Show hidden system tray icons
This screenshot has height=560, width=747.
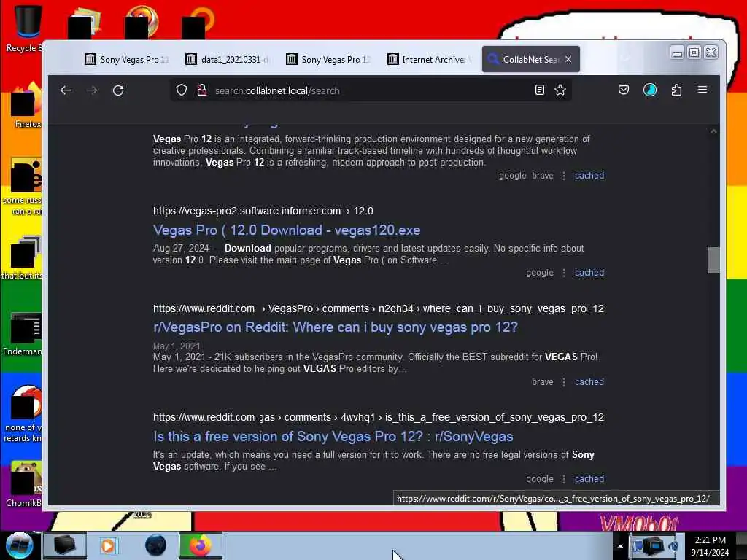click(620, 546)
